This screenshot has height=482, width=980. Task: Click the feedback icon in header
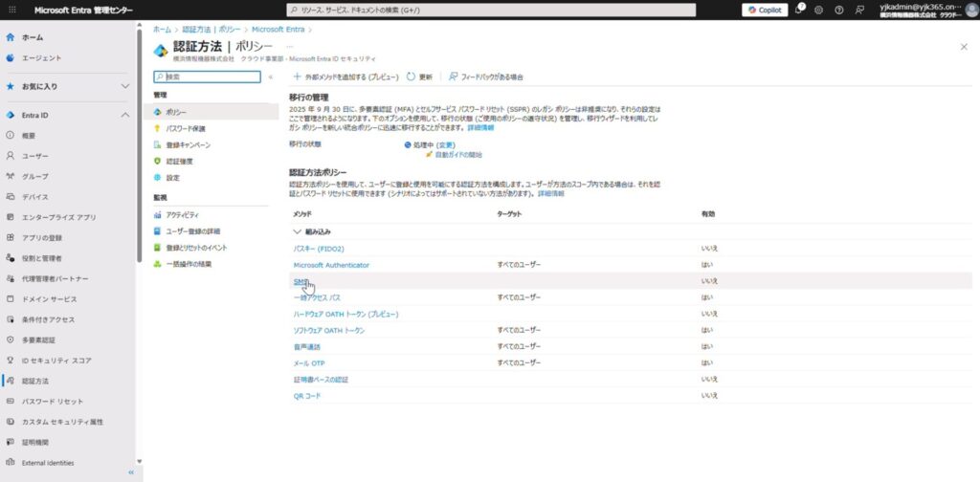tap(859, 10)
